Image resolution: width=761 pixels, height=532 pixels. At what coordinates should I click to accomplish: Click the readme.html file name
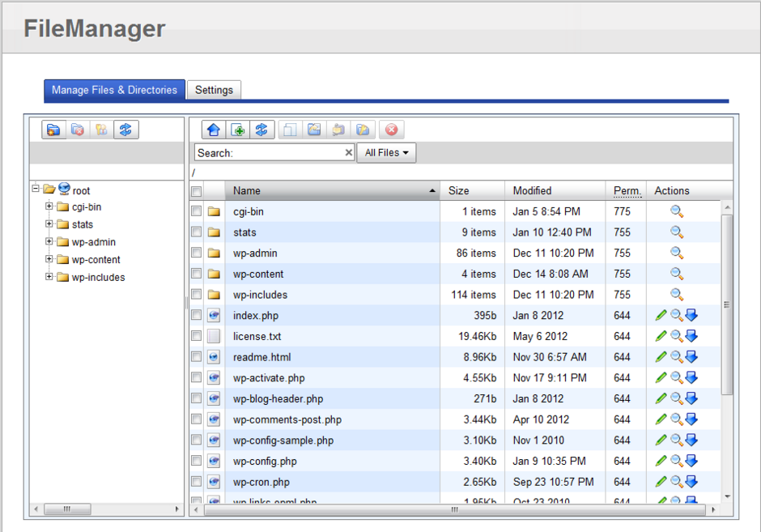point(262,357)
